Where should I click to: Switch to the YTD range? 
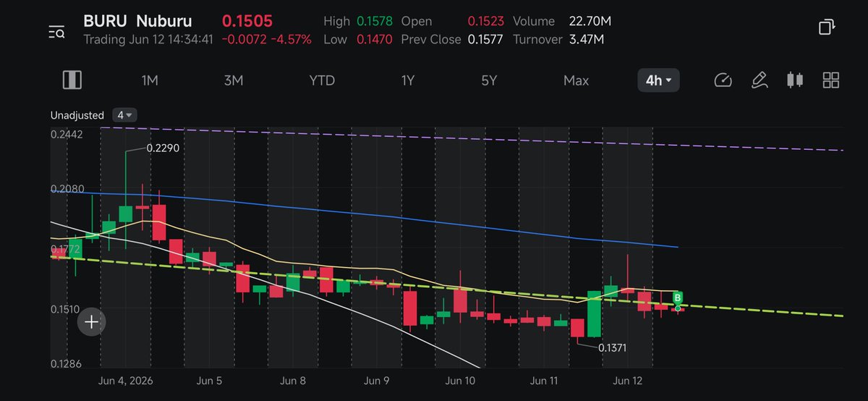(x=322, y=80)
